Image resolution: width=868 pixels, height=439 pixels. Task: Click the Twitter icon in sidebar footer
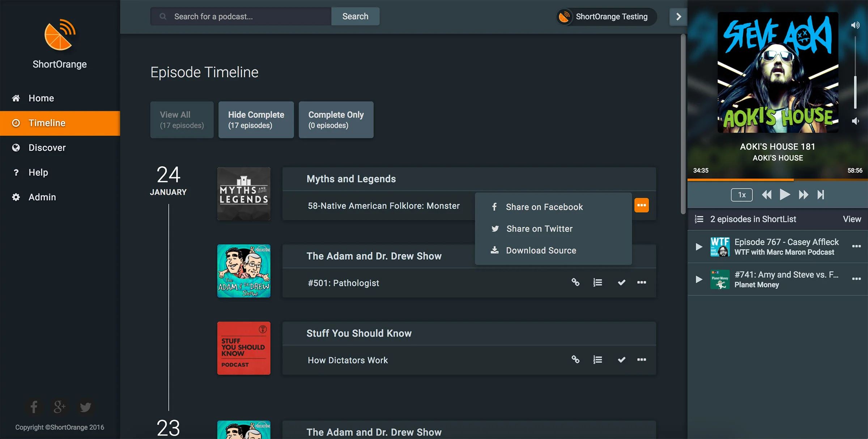[x=85, y=407]
